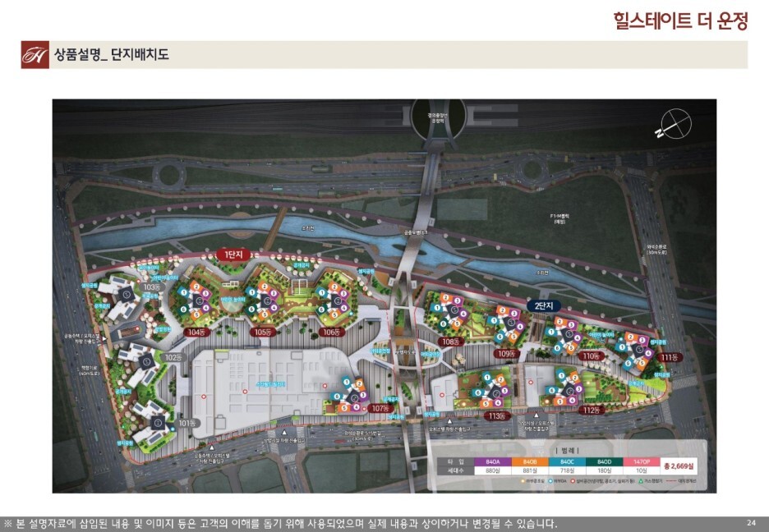Click the 105동 building label
Image resolution: width=769 pixels, height=532 pixels.
[x=264, y=332]
